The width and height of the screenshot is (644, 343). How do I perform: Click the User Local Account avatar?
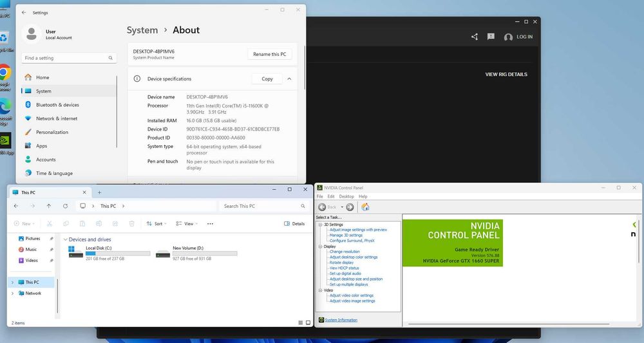31,34
